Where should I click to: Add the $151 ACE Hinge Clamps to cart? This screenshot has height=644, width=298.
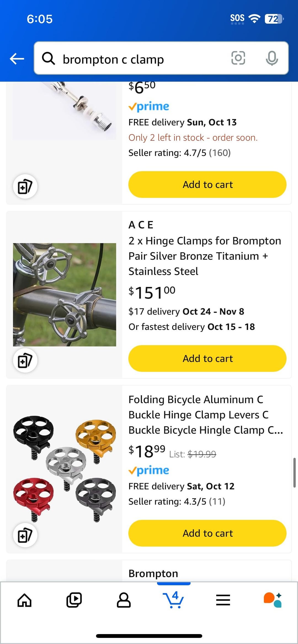click(207, 359)
